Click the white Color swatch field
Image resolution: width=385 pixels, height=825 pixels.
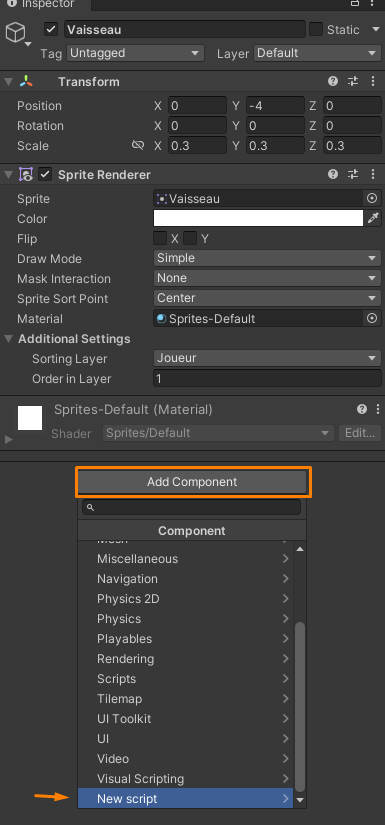(x=258, y=218)
